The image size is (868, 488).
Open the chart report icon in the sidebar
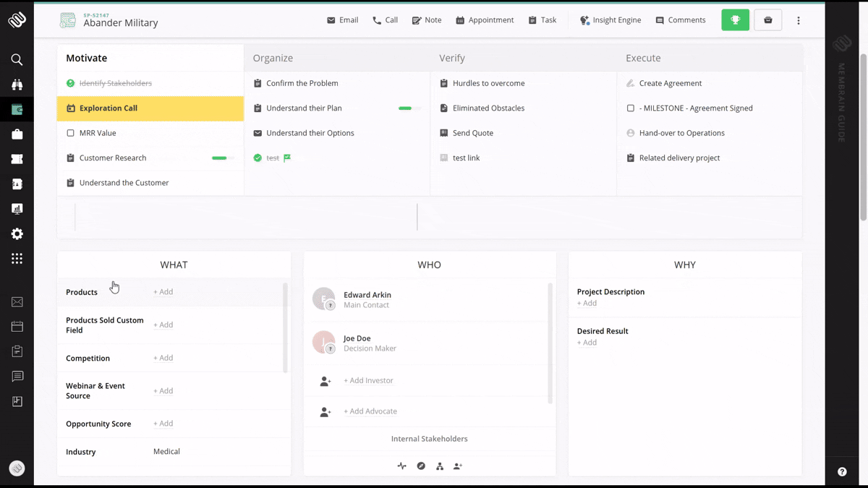tap(17, 401)
